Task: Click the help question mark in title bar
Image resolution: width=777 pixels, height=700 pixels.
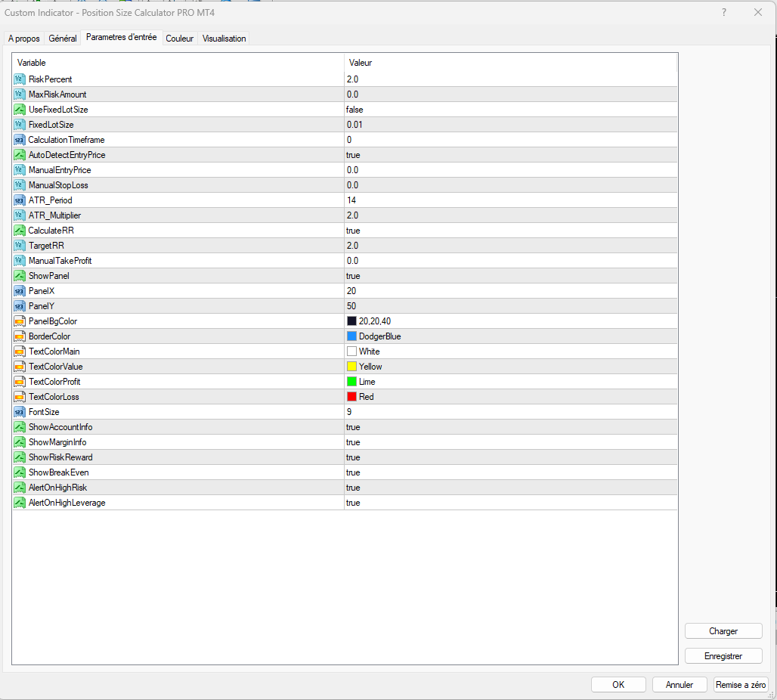Action: pos(724,12)
